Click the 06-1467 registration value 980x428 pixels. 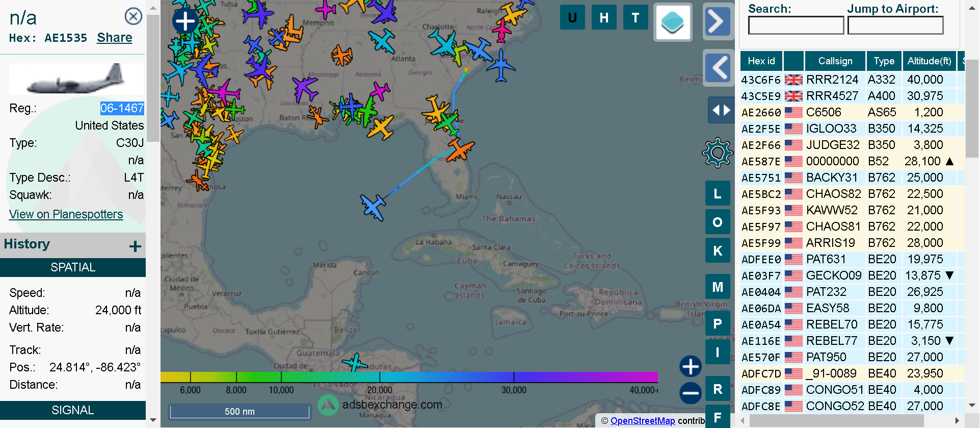coord(122,108)
